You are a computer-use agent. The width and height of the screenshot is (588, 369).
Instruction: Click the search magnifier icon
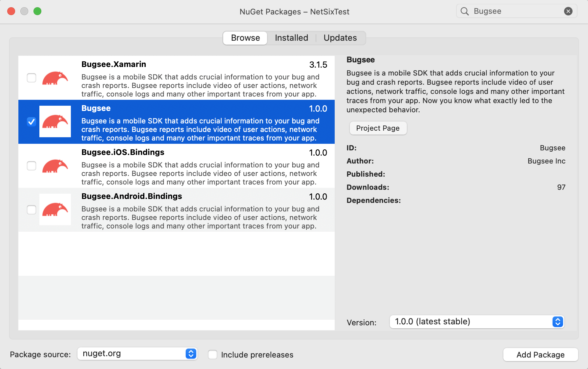[464, 11]
